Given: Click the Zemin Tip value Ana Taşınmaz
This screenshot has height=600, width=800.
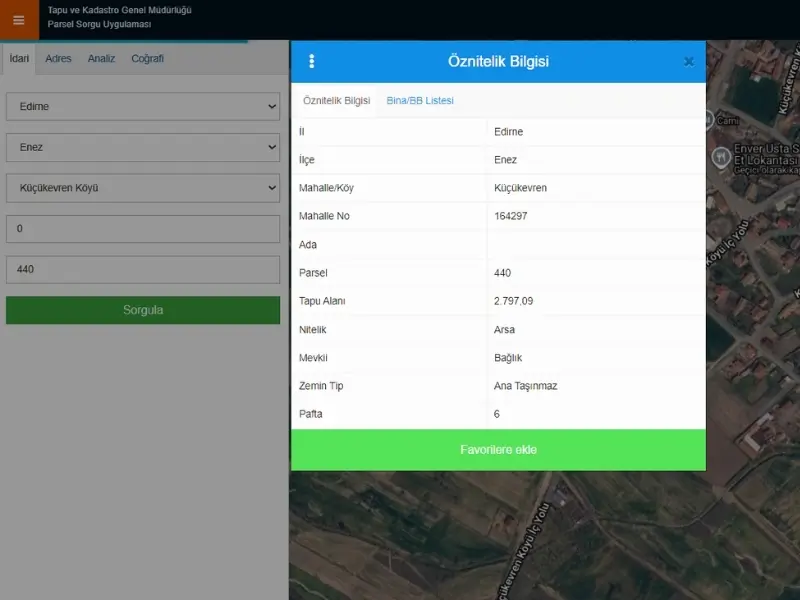Looking at the screenshot, I should pyautogui.click(x=526, y=386).
